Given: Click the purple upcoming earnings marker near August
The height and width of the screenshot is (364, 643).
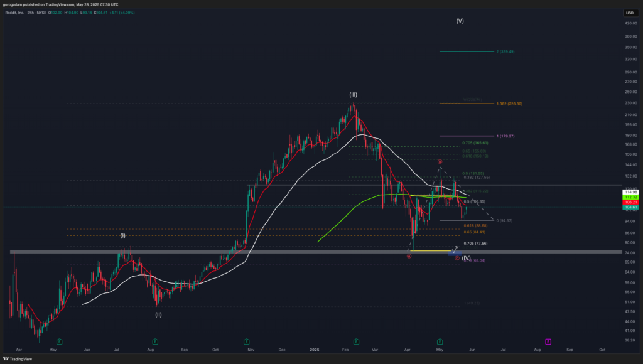Looking at the screenshot, I should (548, 341).
